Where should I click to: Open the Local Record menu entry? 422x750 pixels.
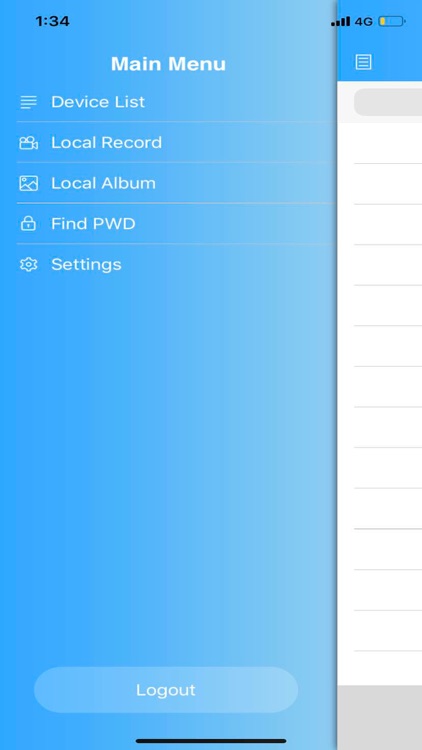(x=177, y=143)
